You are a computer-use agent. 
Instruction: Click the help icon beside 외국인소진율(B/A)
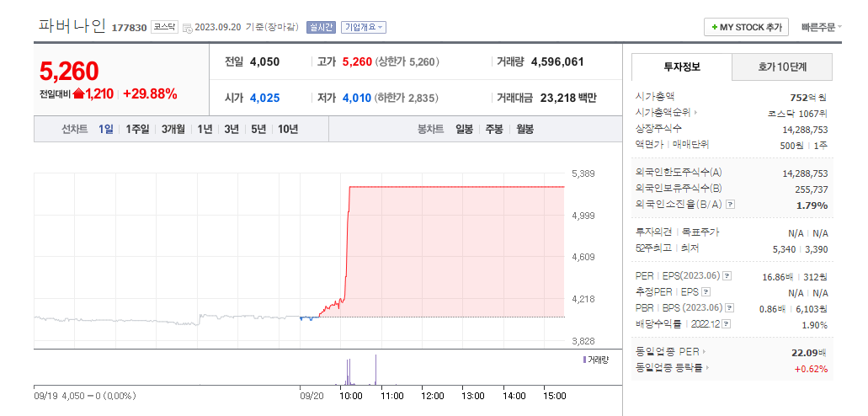coord(730,205)
